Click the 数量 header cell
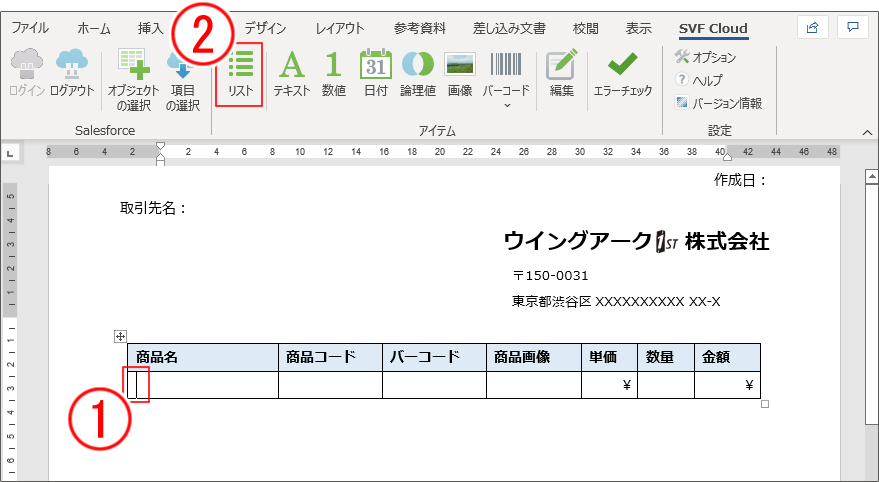This screenshot has height=482, width=879. pyautogui.click(x=666, y=357)
